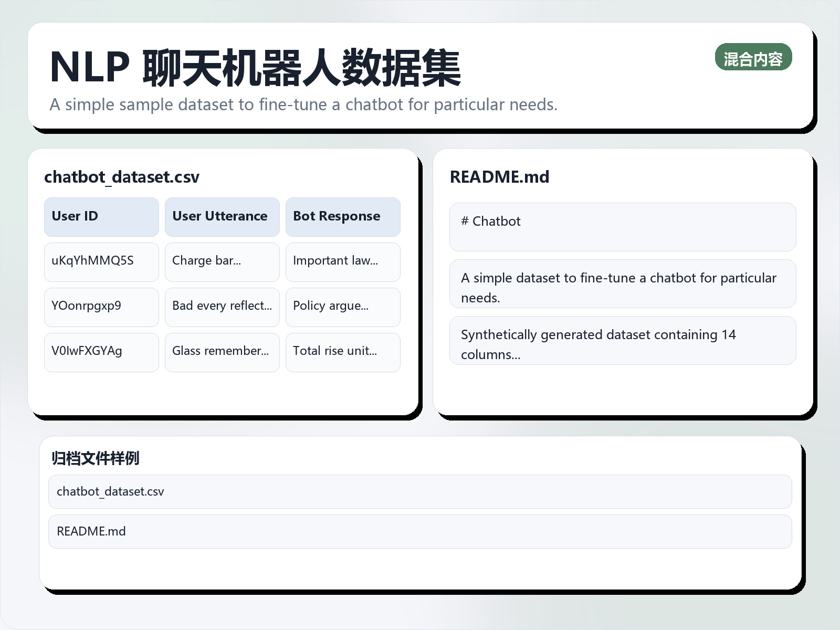Click the # Chatbot heading block
840x630 pixels.
[623, 227]
